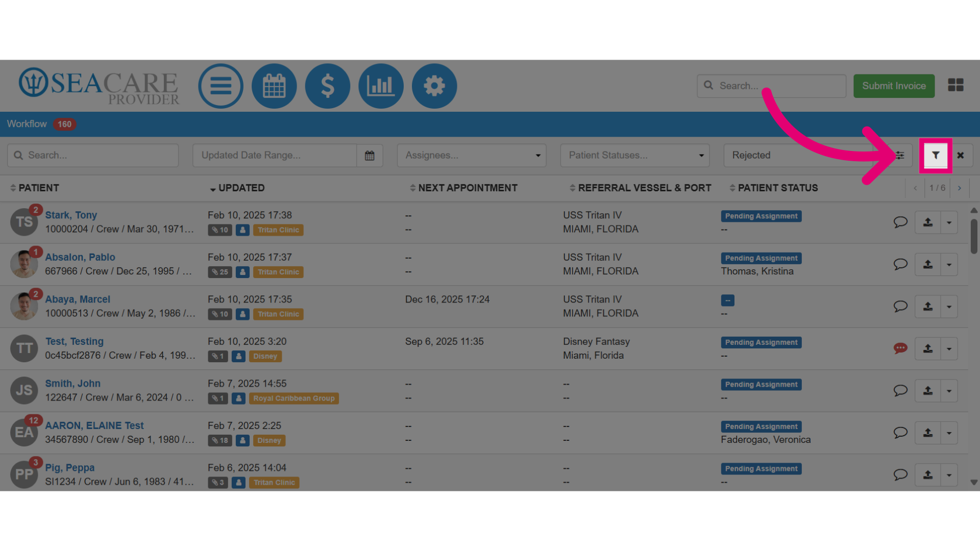Expand action dropdown for Stark, Tony

click(949, 222)
